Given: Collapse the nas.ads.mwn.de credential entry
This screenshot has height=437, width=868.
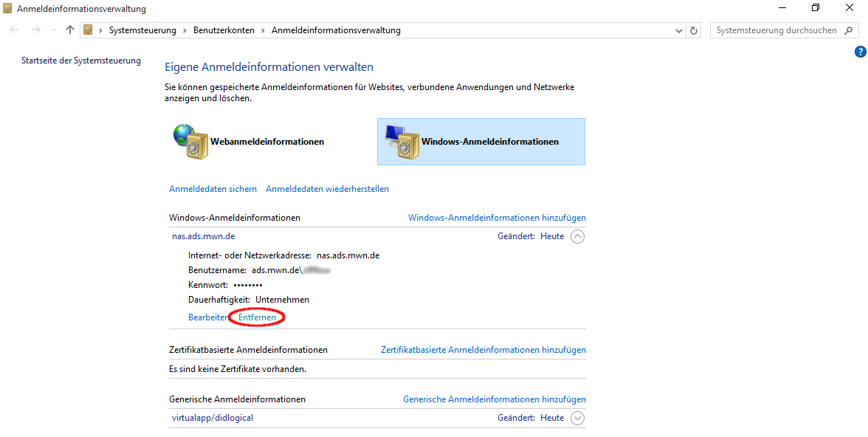Looking at the screenshot, I should point(577,236).
